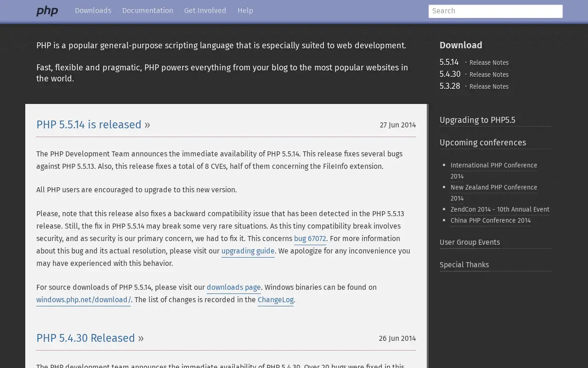Download PHP version 5.4.30
Viewport: 588px width, 368px height.
[x=450, y=74]
